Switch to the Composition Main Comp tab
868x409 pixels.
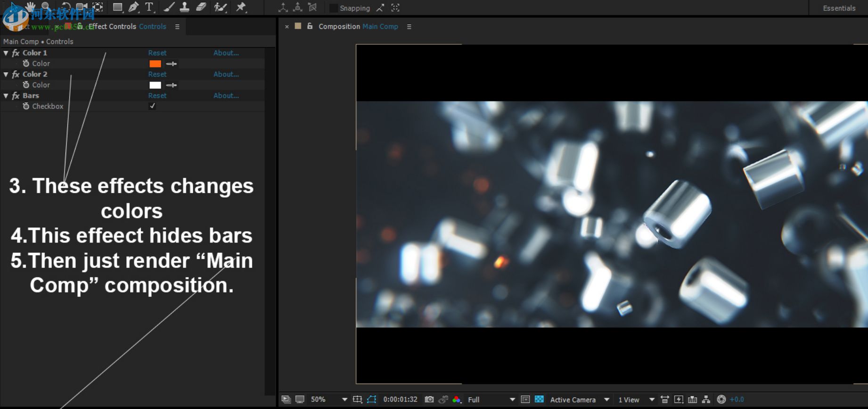358,26
